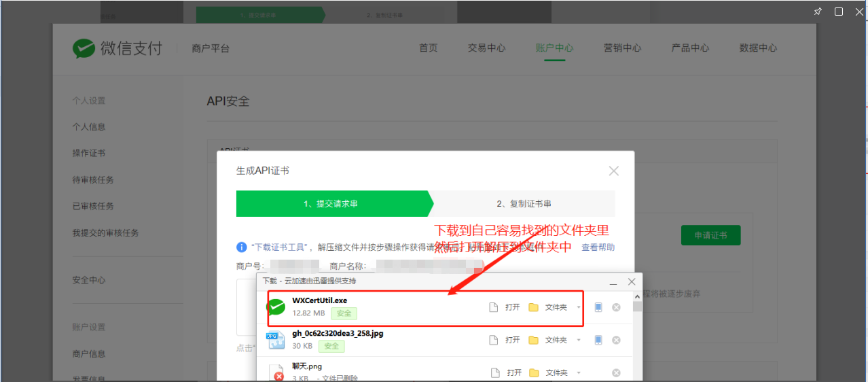Click the 聊天.png deleted file icon
The width and height of the screenshot is (868, 382).
coord(276,372)
